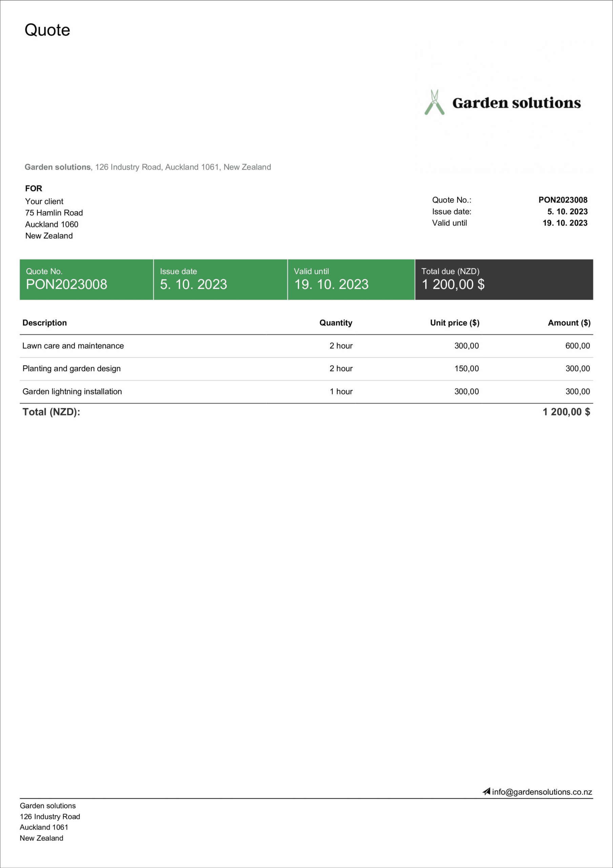Click the Amount ($) column header
The width and height of the screenshot is (613, 868).
point(569,322)
